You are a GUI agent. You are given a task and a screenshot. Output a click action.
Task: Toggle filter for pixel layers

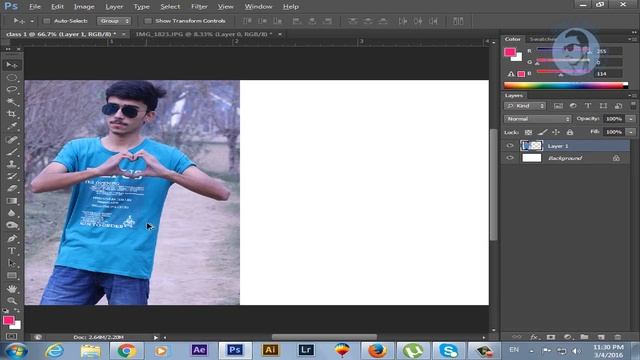[558, 106]
